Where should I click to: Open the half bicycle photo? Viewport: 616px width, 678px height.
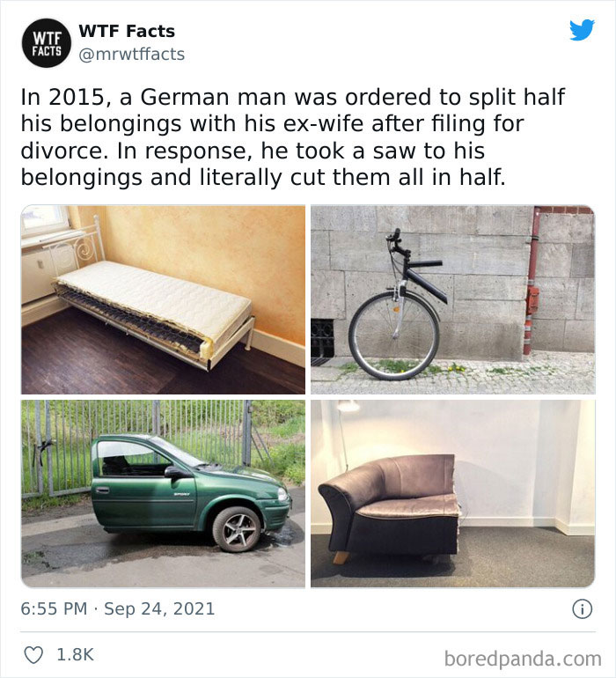point(452,299)
